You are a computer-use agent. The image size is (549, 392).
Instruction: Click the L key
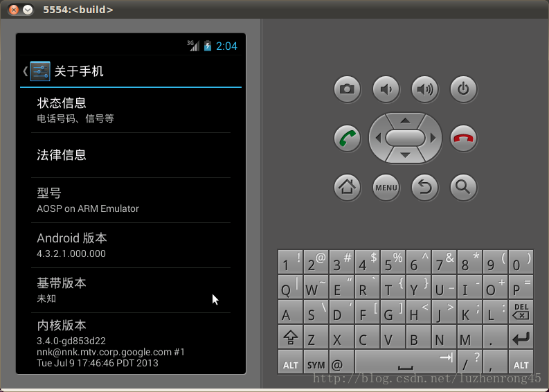click(x=496, y=312)
